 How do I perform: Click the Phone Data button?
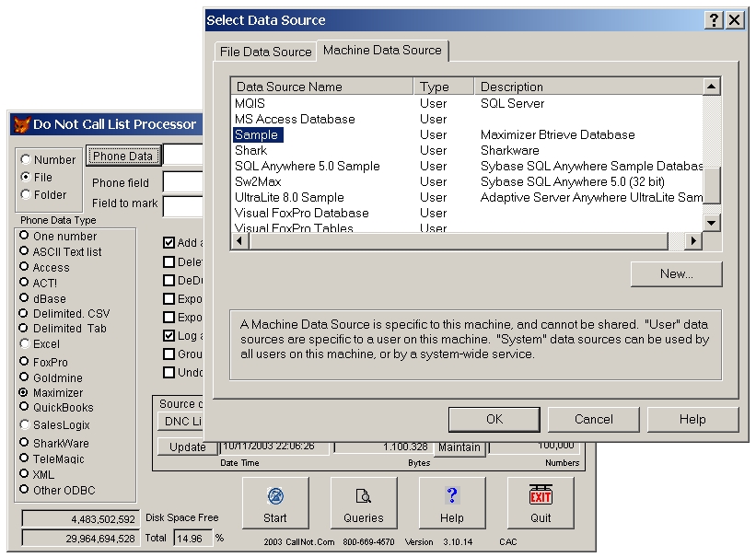point(123,157)
